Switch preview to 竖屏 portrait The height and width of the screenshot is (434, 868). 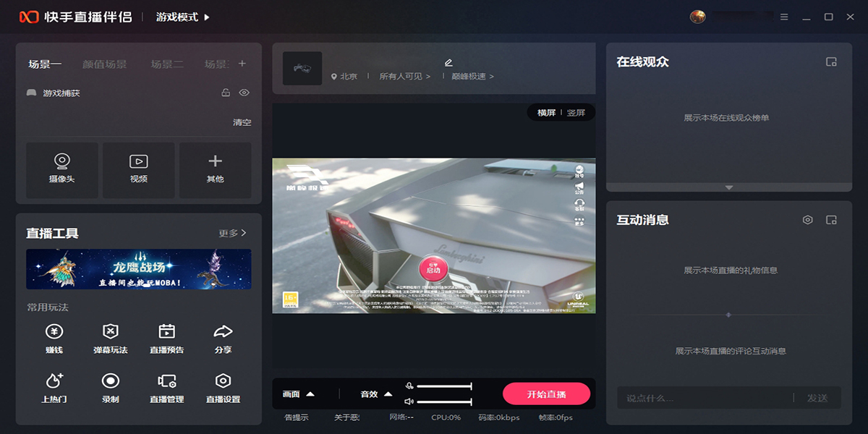[x=576, y=113]
